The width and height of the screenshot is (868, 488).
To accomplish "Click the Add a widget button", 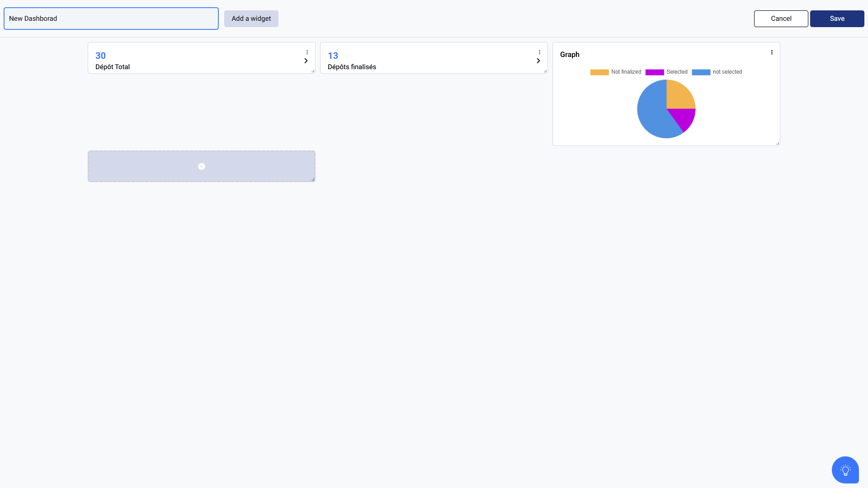I will 251,19.
